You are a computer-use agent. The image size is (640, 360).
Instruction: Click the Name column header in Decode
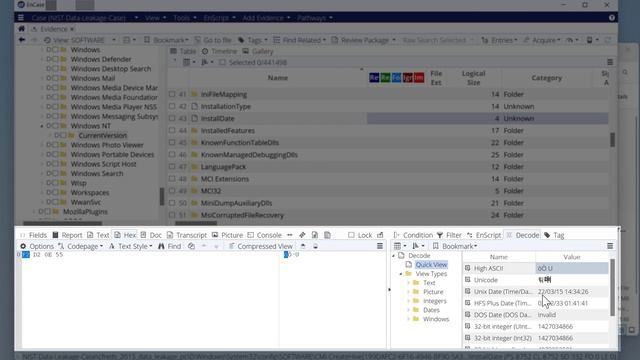(499, 257)
